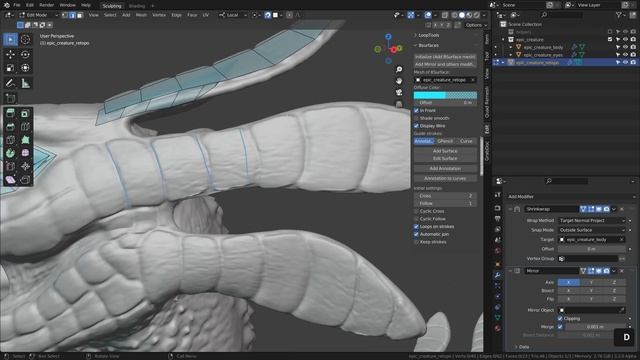Image resolution: width=640 pixels, height=360 pixels.
Task: Open the Snap Mode Outside Surface dropdown
Action: (592, 230)
